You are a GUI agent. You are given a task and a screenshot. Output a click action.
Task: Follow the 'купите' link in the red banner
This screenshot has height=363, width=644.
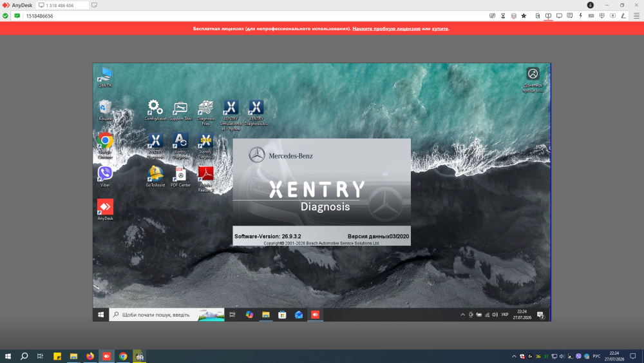(x=440, y=29)
